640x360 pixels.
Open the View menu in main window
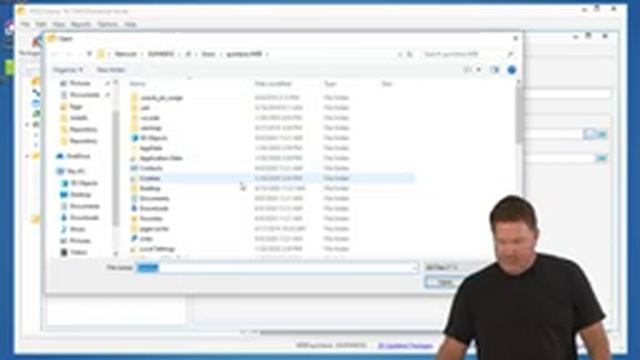pos(58,24)
